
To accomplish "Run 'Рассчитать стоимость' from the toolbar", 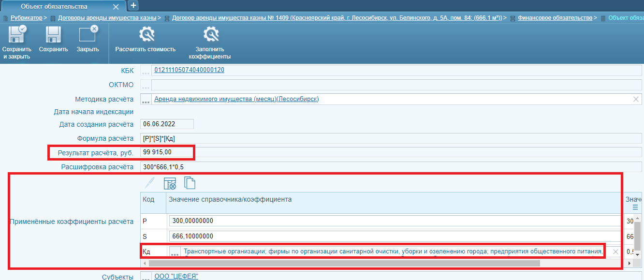I will point(145,35).
